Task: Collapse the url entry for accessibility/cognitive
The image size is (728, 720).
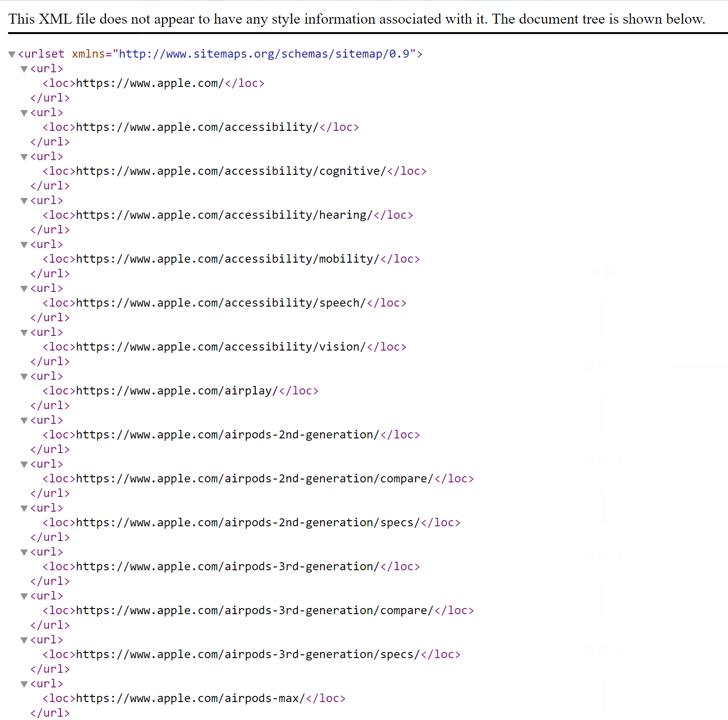Action: pos(24,157)
